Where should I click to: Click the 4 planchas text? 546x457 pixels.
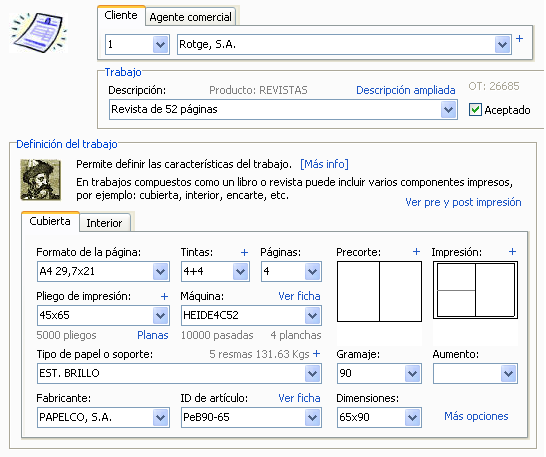coord(296,335)
